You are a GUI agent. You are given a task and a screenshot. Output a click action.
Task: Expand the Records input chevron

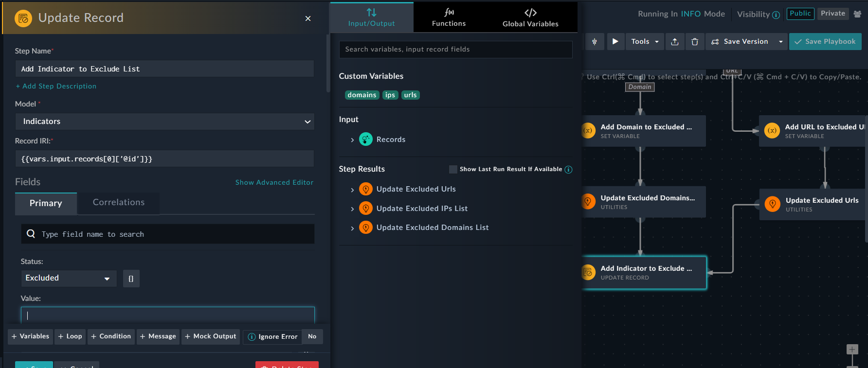click(x=352, y=140)
